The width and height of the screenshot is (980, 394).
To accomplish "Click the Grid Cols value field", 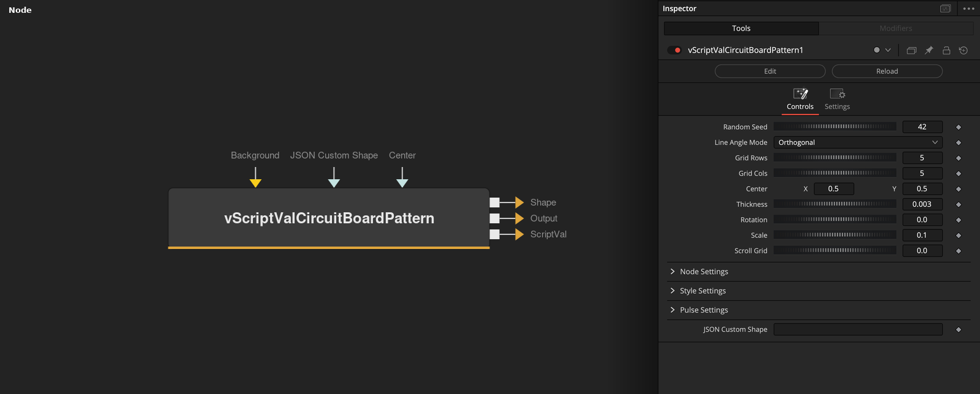I will tap(922, 173).
